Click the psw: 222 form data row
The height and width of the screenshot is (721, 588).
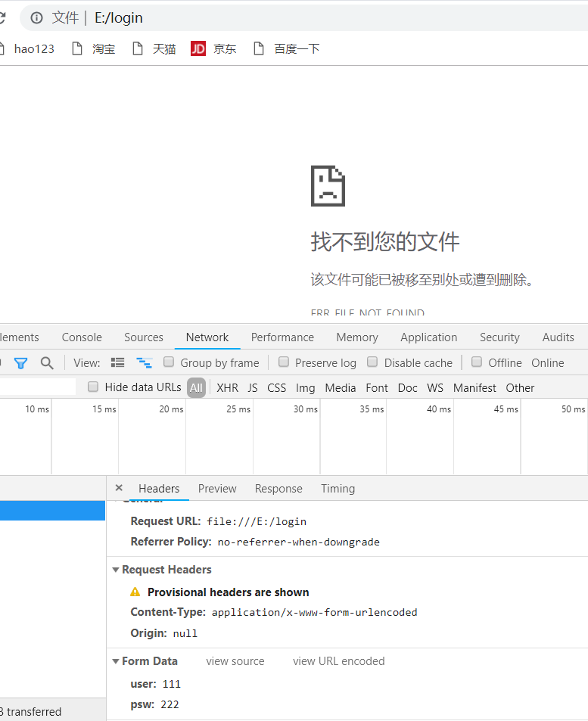tap(154, 704)
